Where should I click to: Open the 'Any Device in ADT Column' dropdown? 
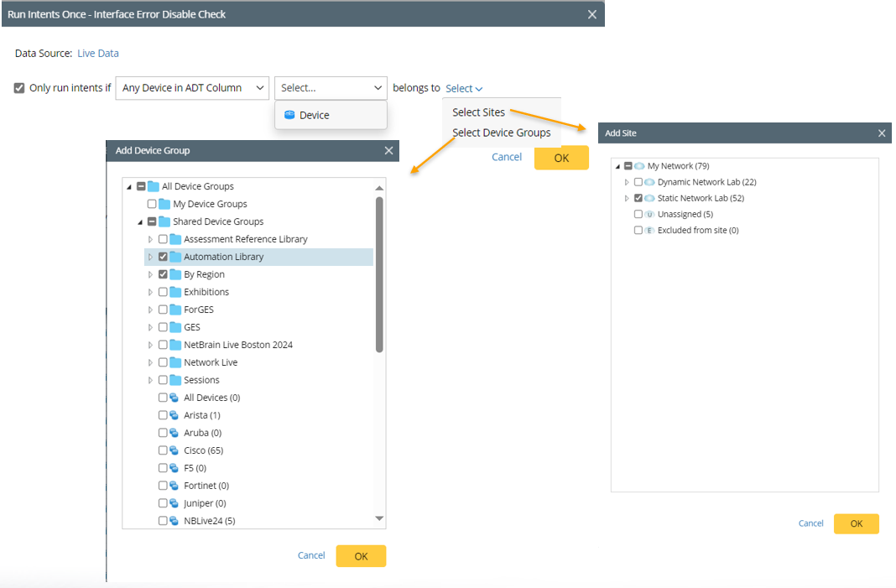click(192, 88)
